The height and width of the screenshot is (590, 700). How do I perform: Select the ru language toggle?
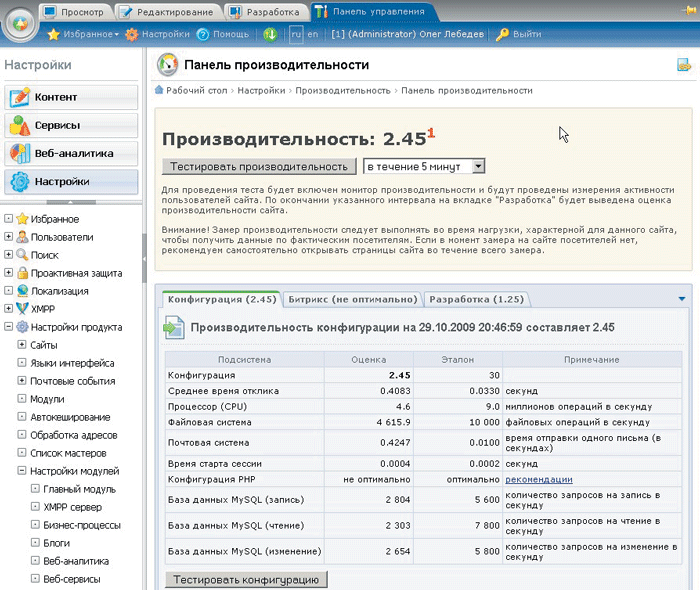point(296,34)
